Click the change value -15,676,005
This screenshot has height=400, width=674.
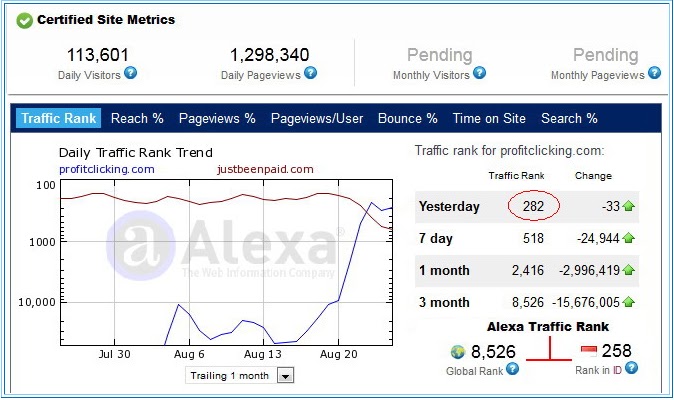pos(586,302)
